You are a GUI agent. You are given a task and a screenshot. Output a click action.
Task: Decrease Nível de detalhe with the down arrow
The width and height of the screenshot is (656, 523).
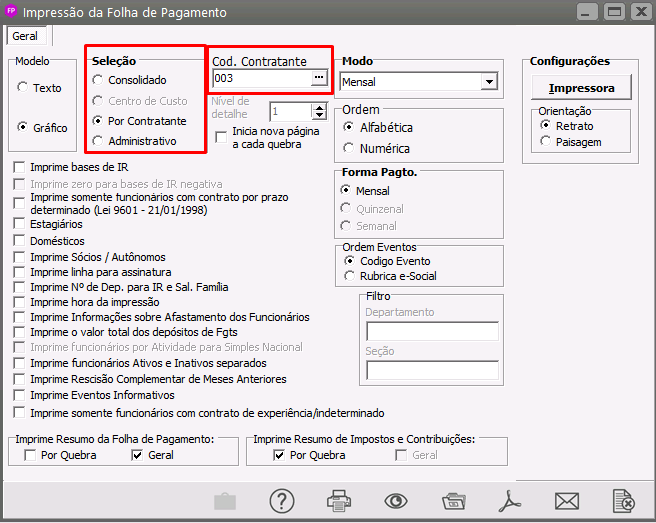click(318, 116)
